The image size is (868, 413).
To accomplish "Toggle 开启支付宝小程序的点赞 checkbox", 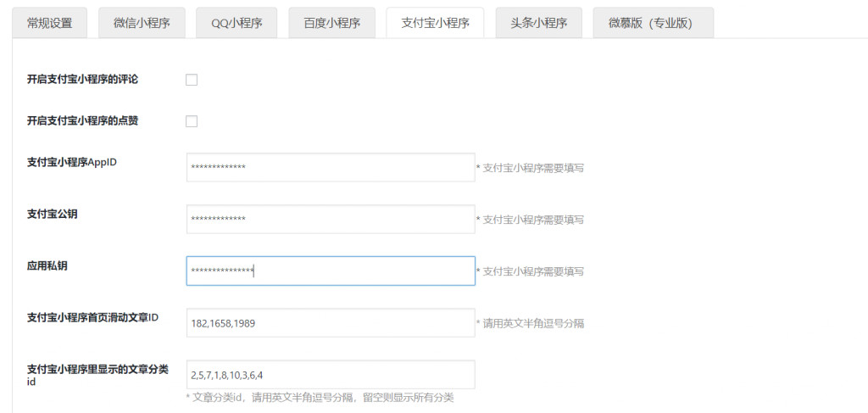I will point(192,121).
